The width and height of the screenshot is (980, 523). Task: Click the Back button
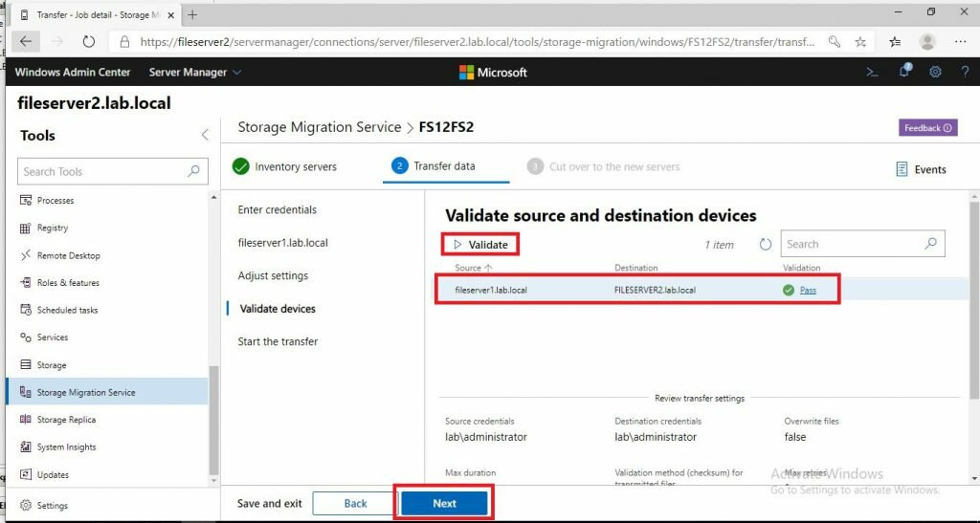[355, 503]
